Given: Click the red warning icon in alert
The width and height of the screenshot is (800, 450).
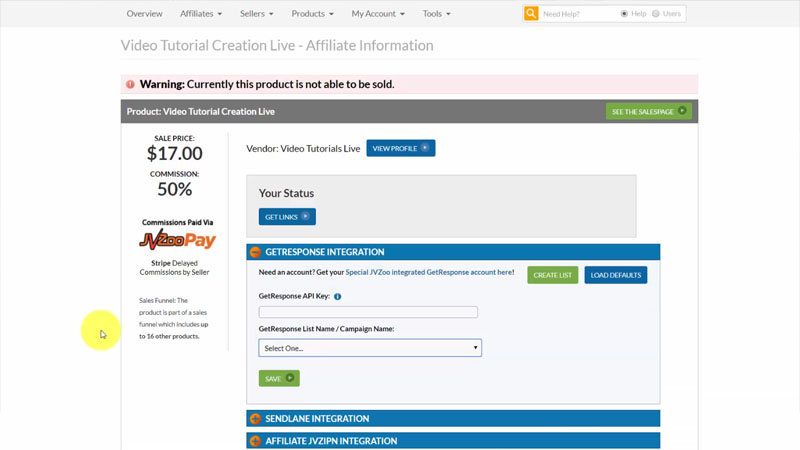Looking at the screenshot, I should pos(130,85).
